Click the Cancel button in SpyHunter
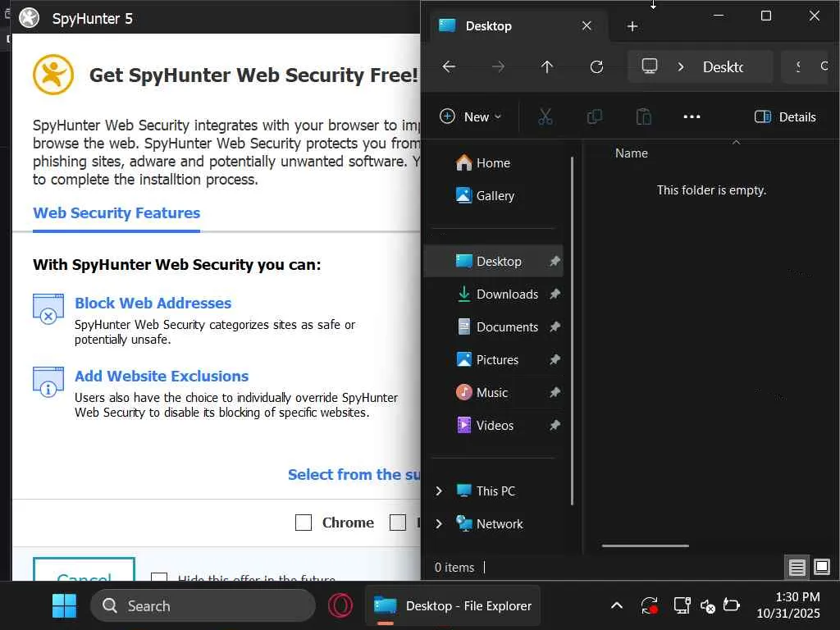 tap(84, 569)
